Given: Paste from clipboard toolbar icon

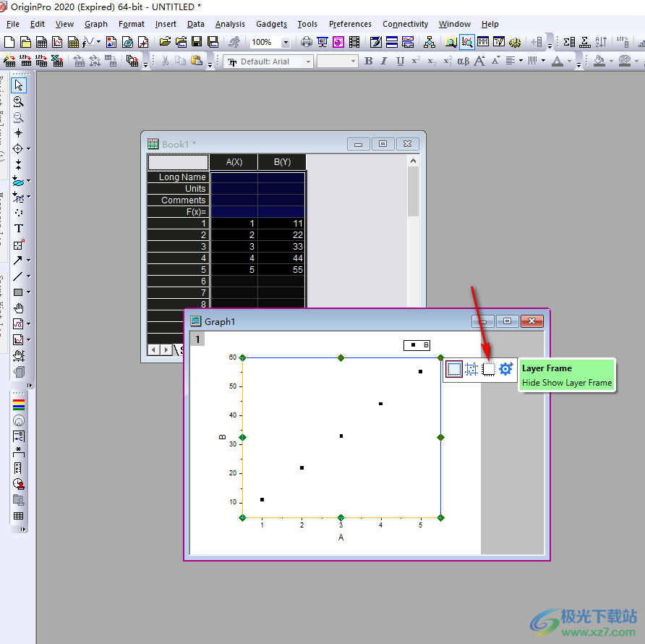Looking at the screenshot, I should 197,61.
